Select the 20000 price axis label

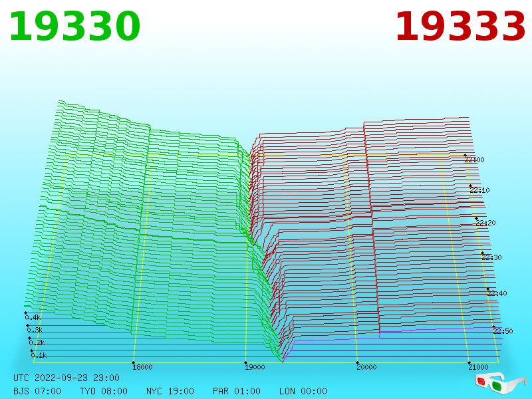[366, 367]
